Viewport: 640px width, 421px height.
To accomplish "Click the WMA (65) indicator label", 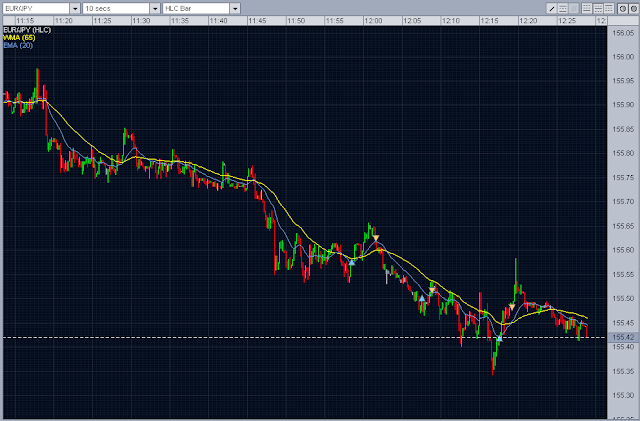I will [19, 38].
